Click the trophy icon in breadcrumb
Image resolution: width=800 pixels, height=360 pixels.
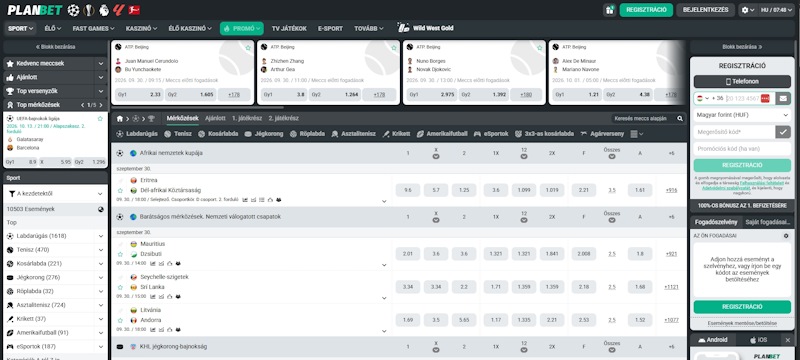click(x=151, y=118)
